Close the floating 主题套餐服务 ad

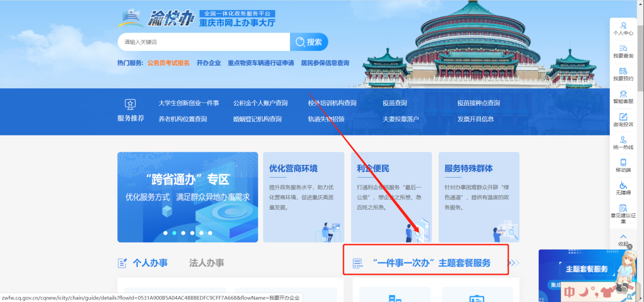click(x=630, y=247)
